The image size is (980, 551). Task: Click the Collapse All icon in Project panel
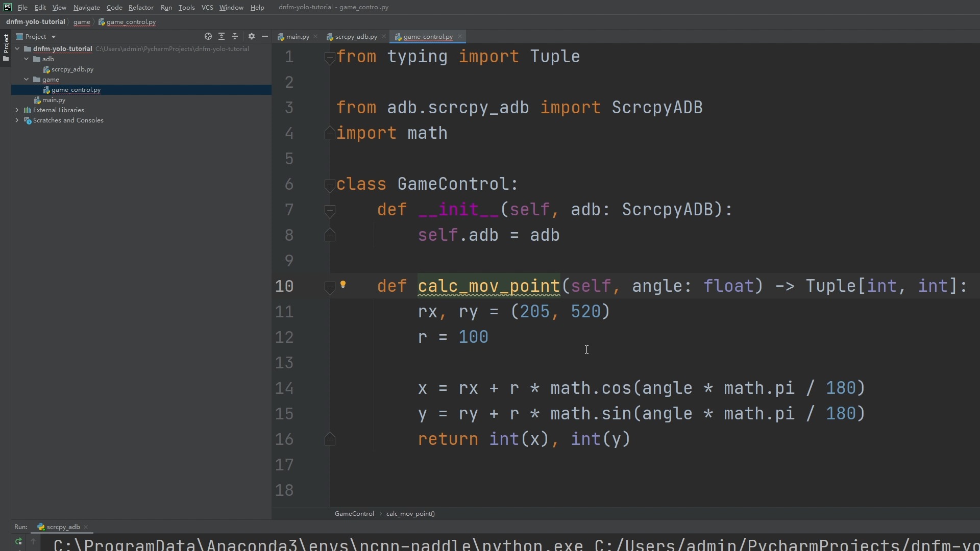click(235, 36)
